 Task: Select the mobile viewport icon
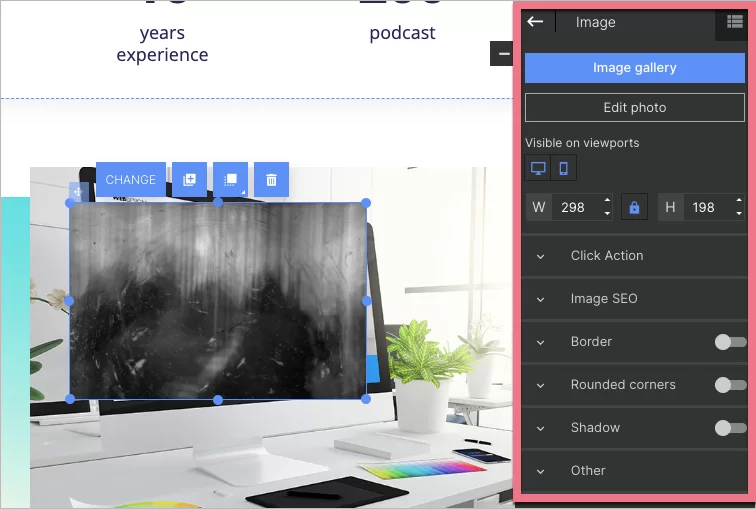click(564, 168)
